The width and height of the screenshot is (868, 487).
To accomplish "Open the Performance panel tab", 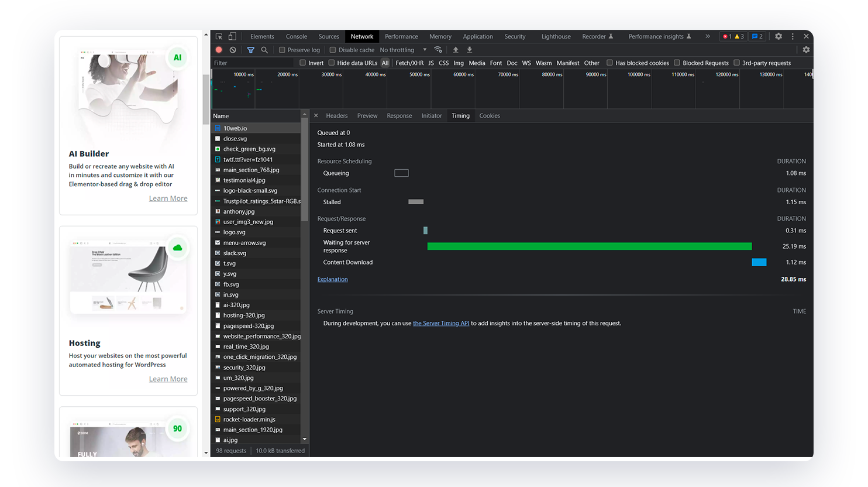I will point(401,36).
